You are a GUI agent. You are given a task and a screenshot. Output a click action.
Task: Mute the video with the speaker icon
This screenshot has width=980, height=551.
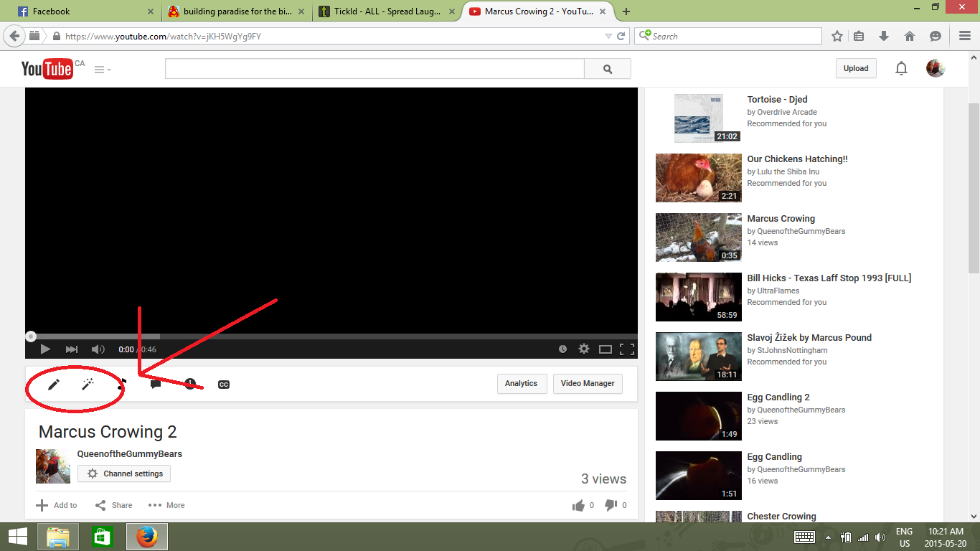pyautogui.click(x=98, y=349)
